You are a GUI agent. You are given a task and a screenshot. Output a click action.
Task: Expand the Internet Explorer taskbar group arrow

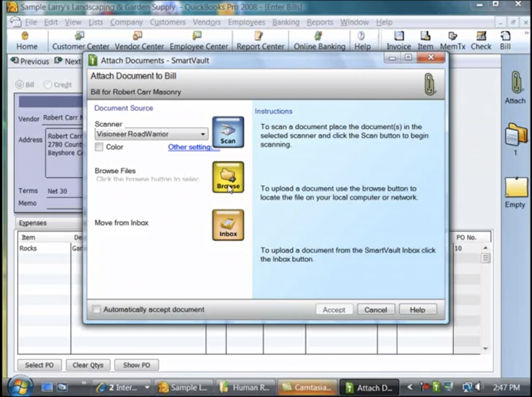coord(146,388)
